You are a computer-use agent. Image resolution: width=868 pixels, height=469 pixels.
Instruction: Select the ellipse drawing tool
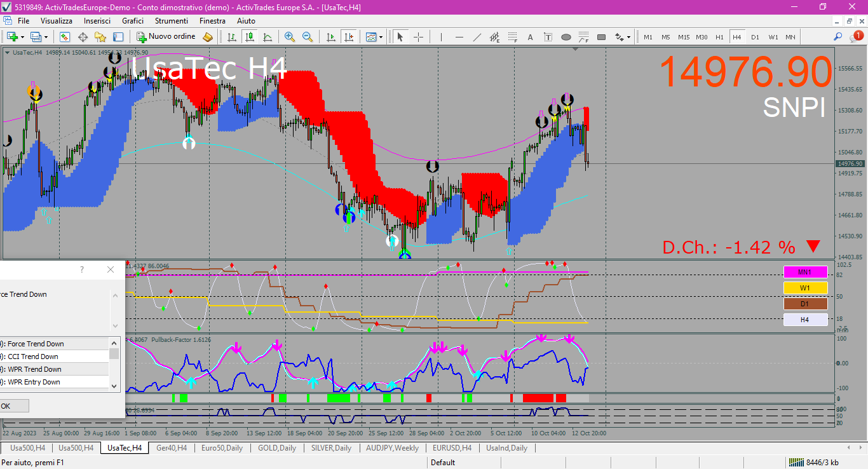pyautogui.click(x=566, y=37)
